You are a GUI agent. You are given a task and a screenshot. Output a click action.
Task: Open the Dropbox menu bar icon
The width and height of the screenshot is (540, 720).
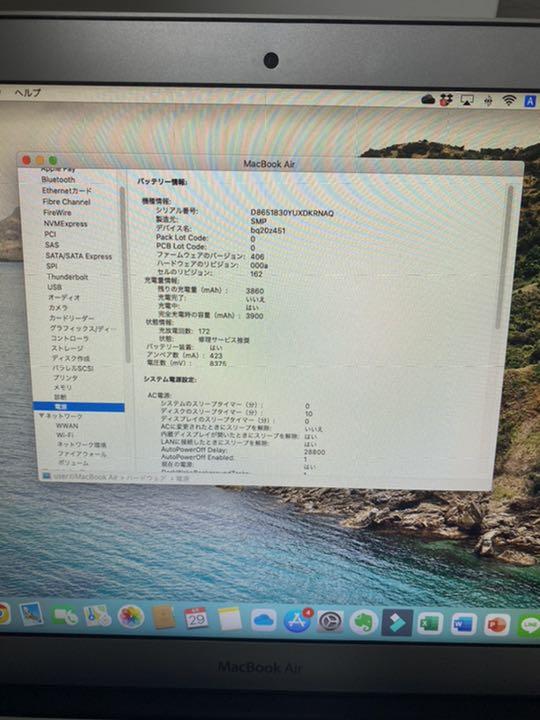(446, 99)
